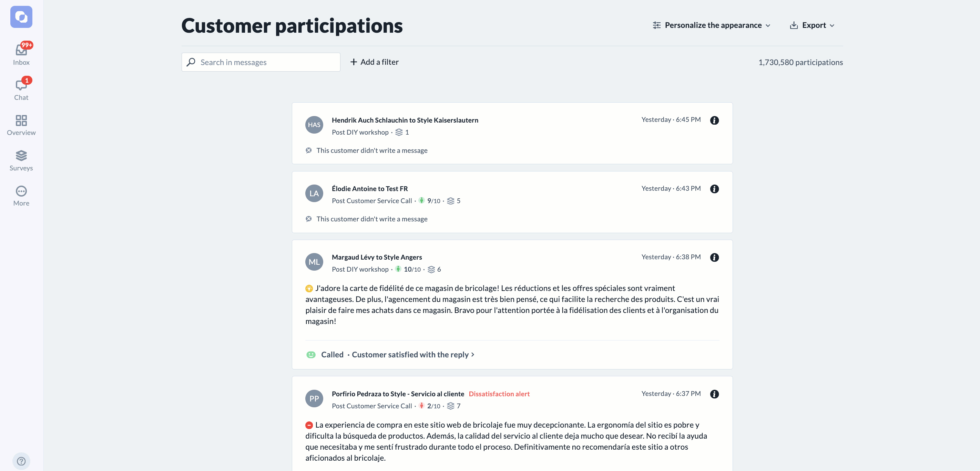
Task: Show info for Hendrik Auch Schlauchin's participation
Action: pos(714,120)
